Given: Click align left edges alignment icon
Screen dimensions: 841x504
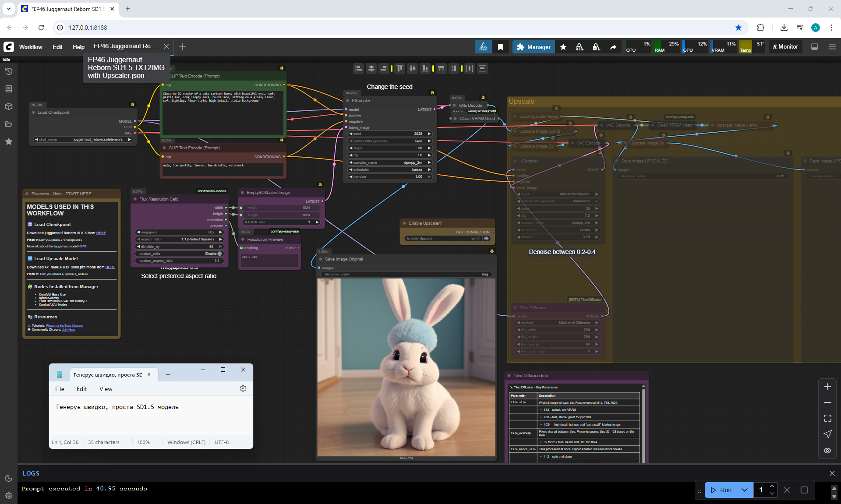Looking at the screenshot, I should coord(359,68).
